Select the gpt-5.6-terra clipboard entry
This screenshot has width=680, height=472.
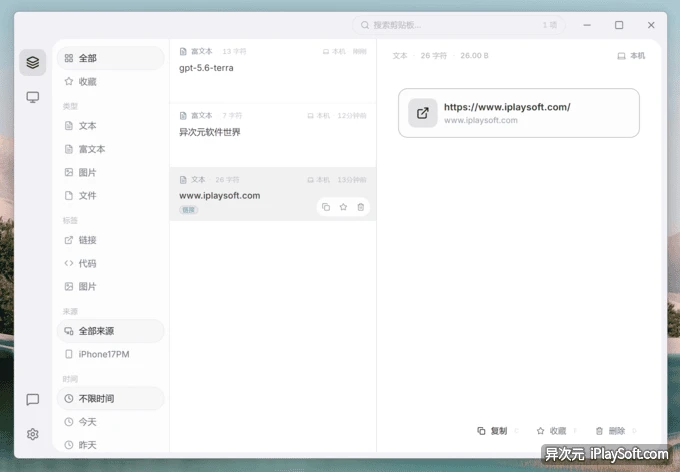tap(273, 71)
